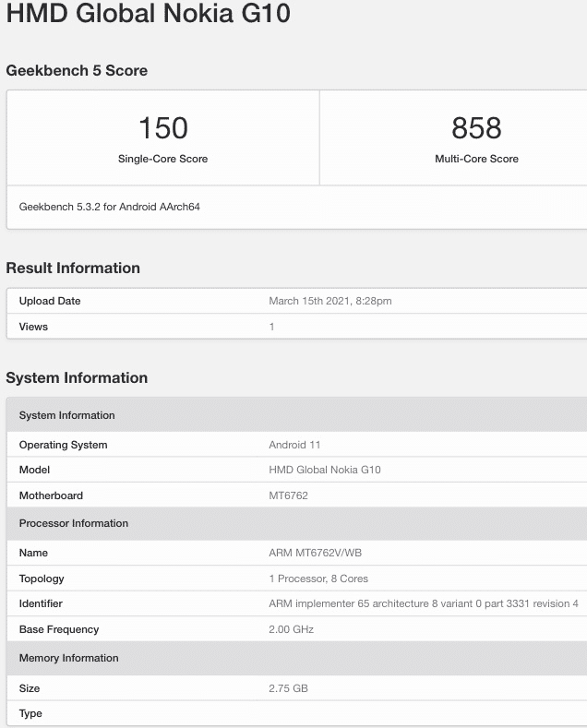Click the processor Name row label
The height and width of the screenshot is (728, 587).
pyautogui.click(x=33, y=553)
